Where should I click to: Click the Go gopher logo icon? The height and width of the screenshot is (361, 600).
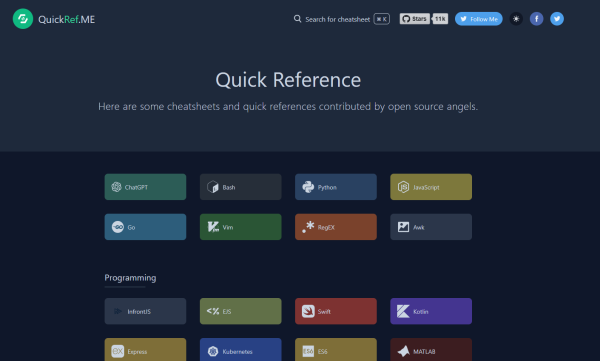click(117, 227)
